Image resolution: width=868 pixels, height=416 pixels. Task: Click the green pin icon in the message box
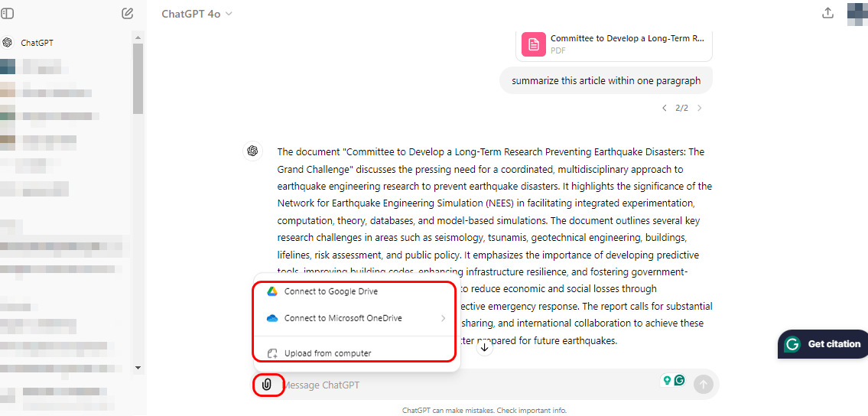(667, 380)
